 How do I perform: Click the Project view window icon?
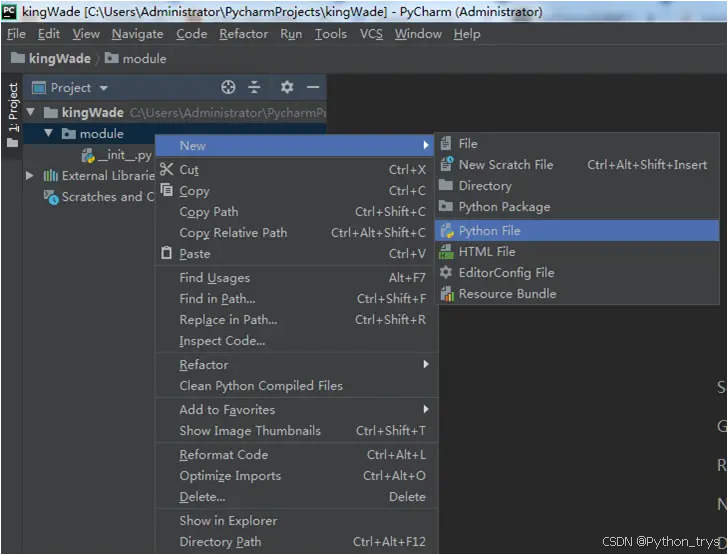(39, 87)
